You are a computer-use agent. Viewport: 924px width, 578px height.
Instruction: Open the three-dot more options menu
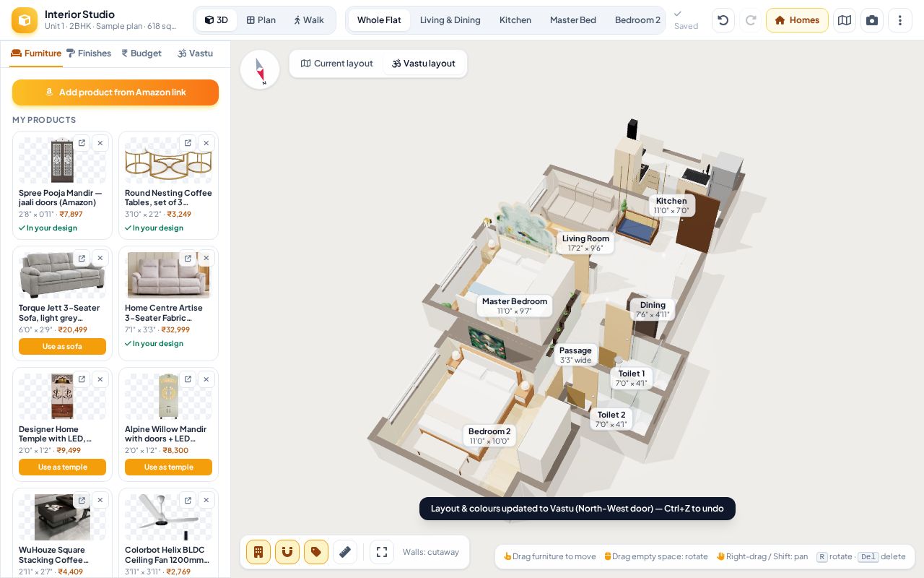[x=900, y=20]
